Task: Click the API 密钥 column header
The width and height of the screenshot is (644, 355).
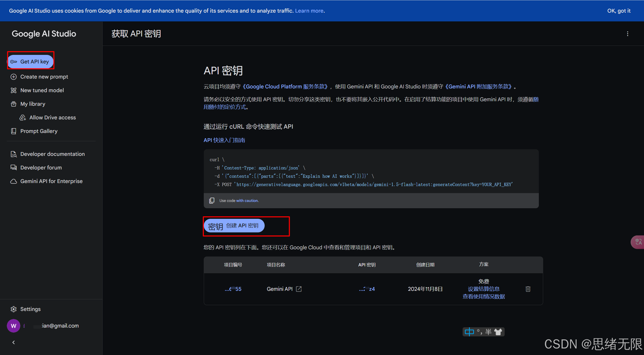Action: 367,265
